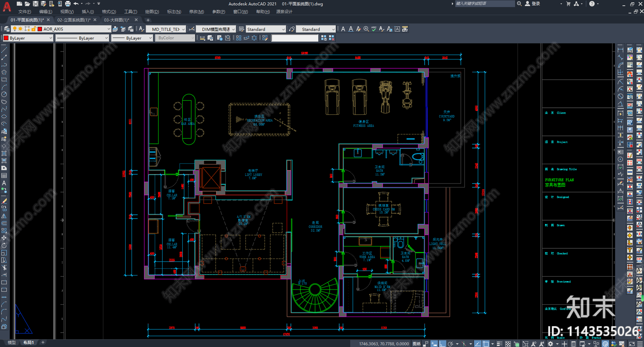Click the 图纸 paper space button
The image size is (644, 347).
[x=417, y=344]
